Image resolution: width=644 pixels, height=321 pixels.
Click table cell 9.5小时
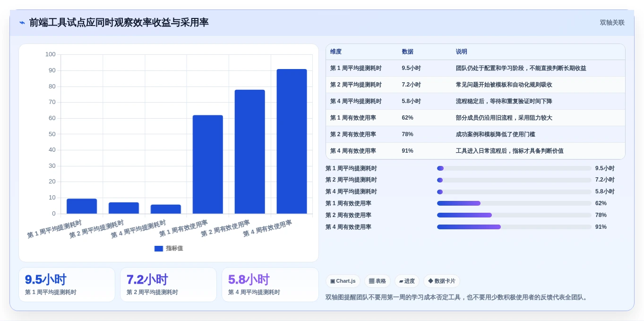411,68
